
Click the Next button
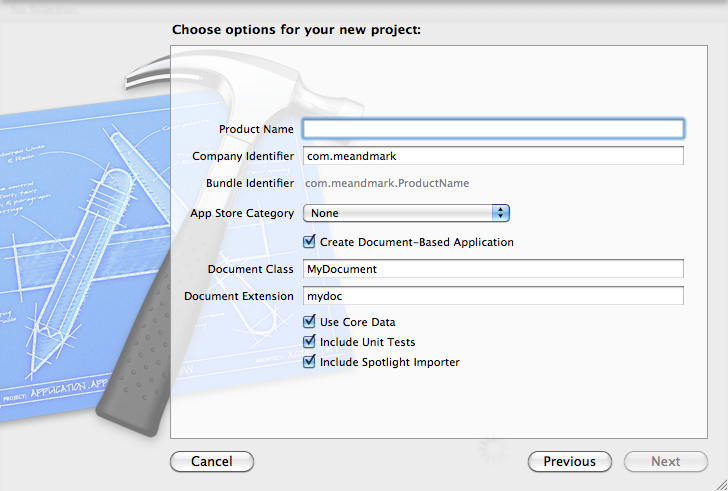(x=665, y=462)
